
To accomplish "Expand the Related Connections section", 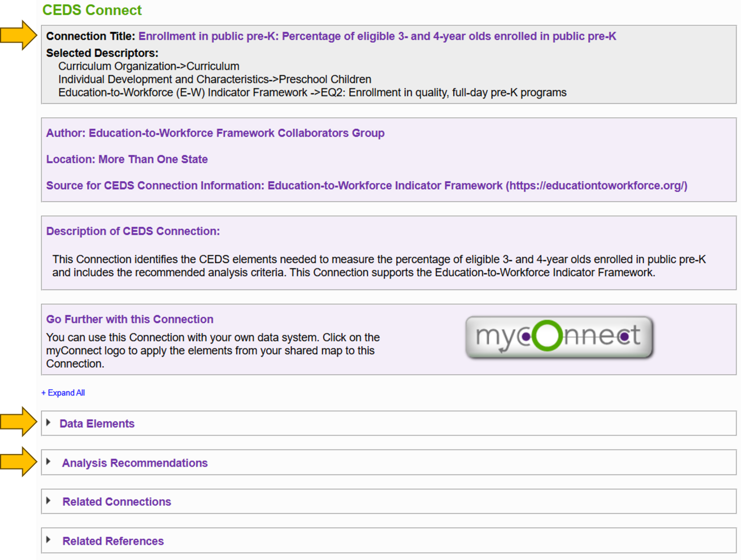I will [116, 501].
